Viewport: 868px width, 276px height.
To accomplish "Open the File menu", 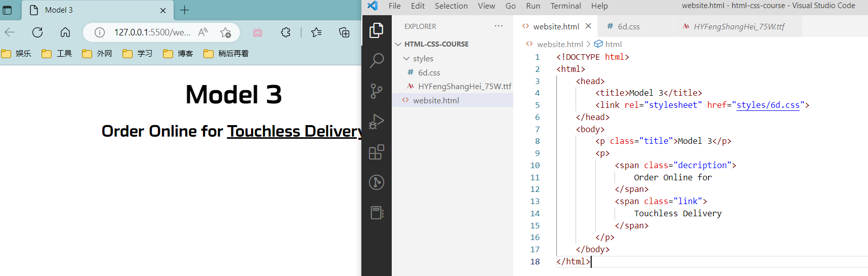I will (x=395, y=6).
